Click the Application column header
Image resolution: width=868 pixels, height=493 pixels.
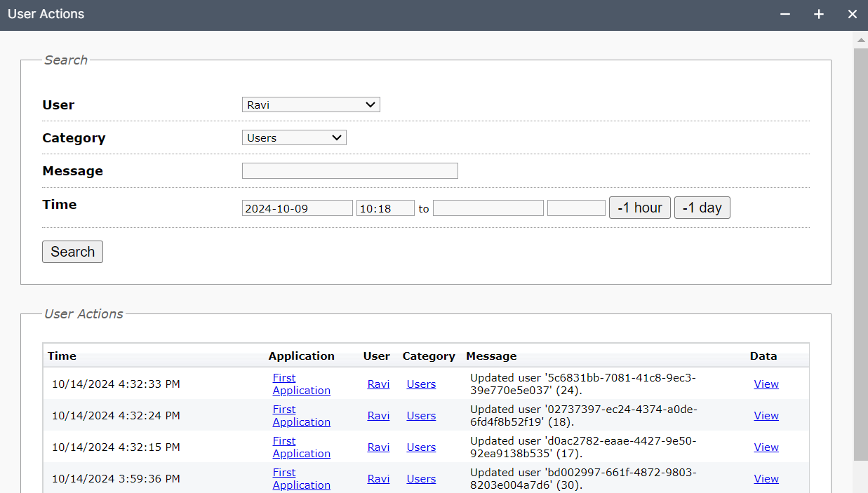click(302, 356)
